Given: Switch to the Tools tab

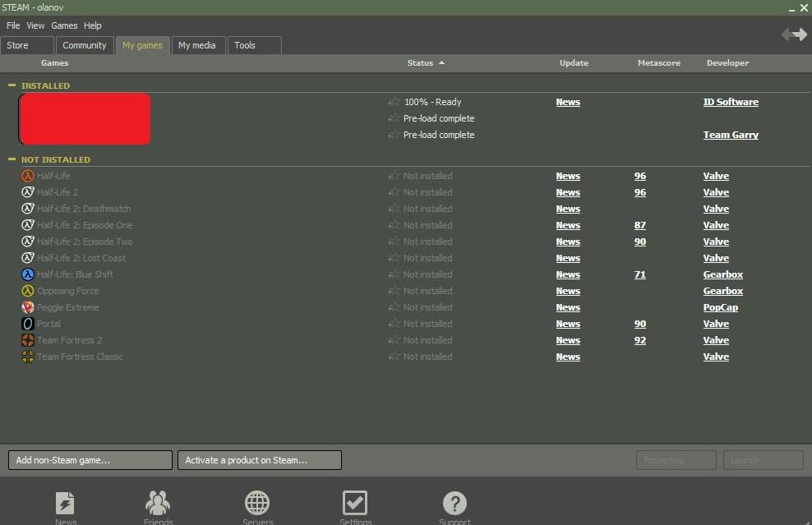Looking at the screenshot, I should (x=254, y=45).
